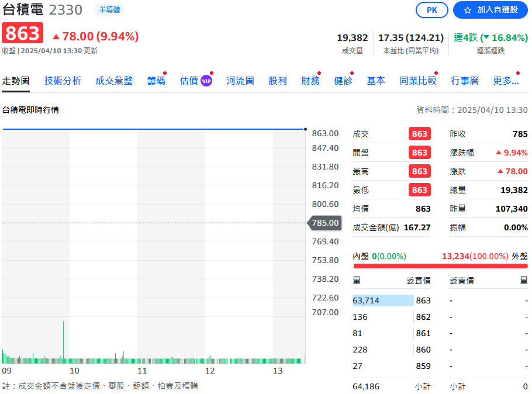532x394 pixels.
Task: Click the 17.35 (124.21) P/E value
Action: [x=411, y=37]
